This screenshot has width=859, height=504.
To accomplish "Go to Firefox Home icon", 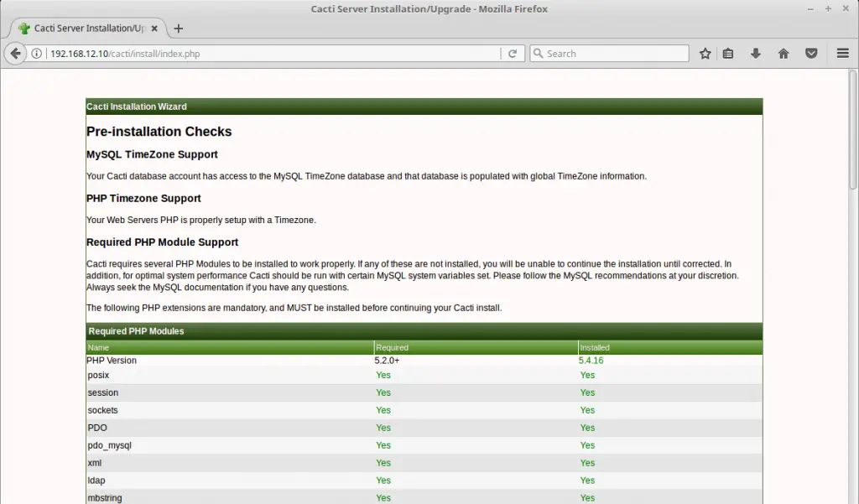I will pos(784,53).
